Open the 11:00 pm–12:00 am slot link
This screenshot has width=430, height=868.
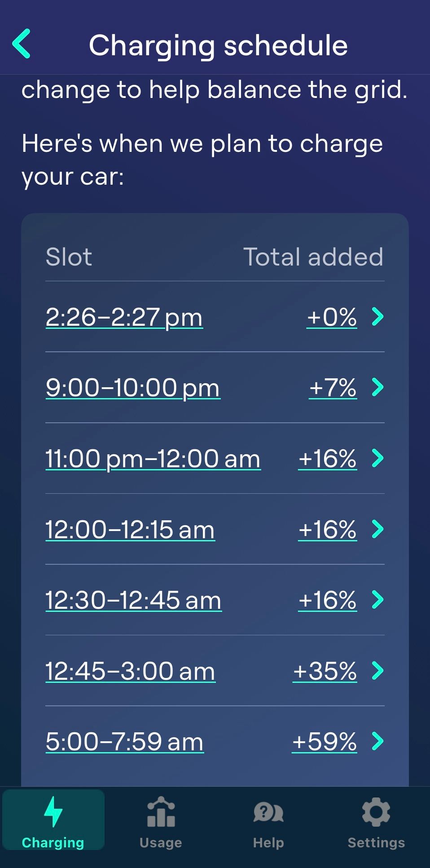point(153,459)
